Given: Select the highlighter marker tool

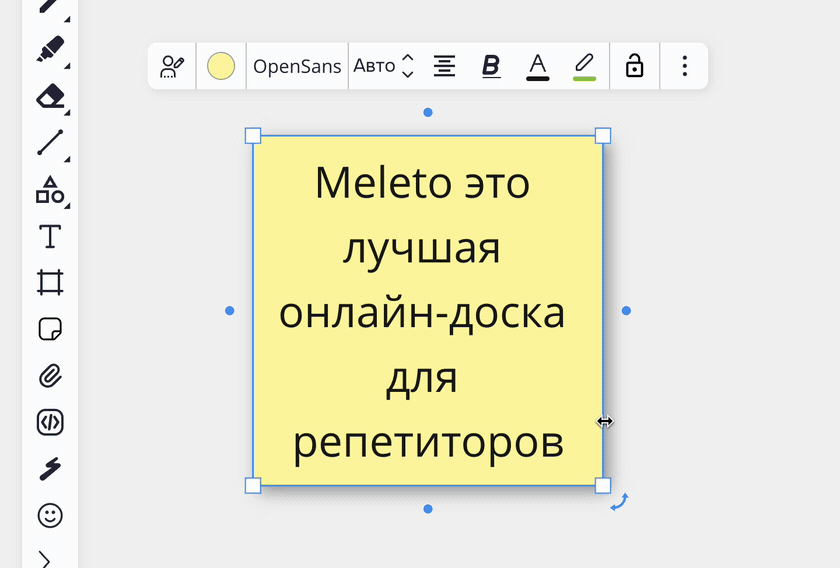Looking at the screenshot, I should click(50, 49).
